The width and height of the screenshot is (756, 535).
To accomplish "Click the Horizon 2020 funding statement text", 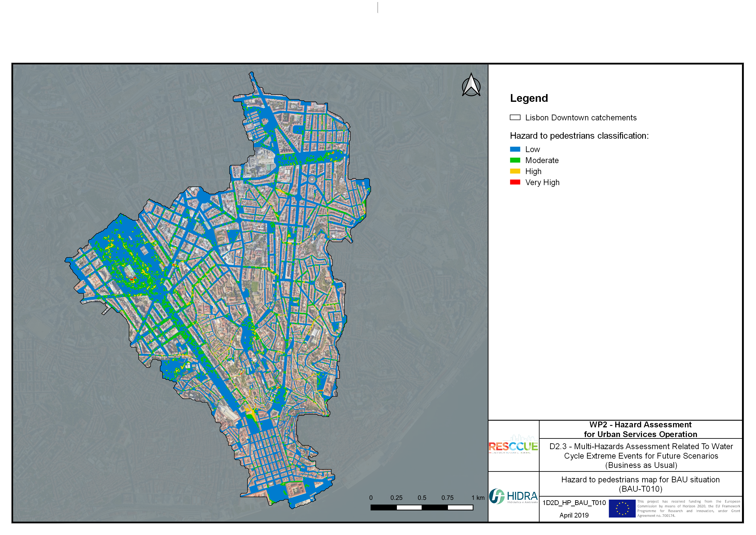I will point(689,508).
